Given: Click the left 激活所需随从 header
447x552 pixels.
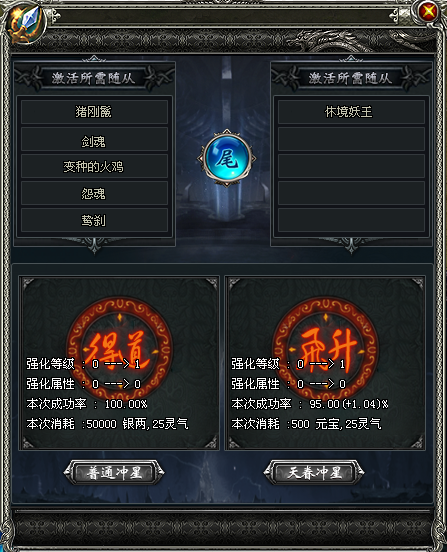Looking at the screenshot, I should [94, 78].
